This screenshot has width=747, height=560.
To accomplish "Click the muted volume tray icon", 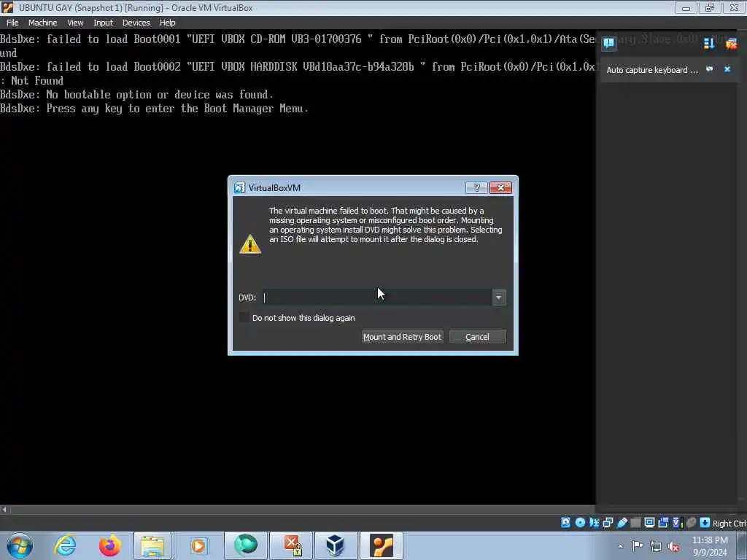I will click(673, 546).
